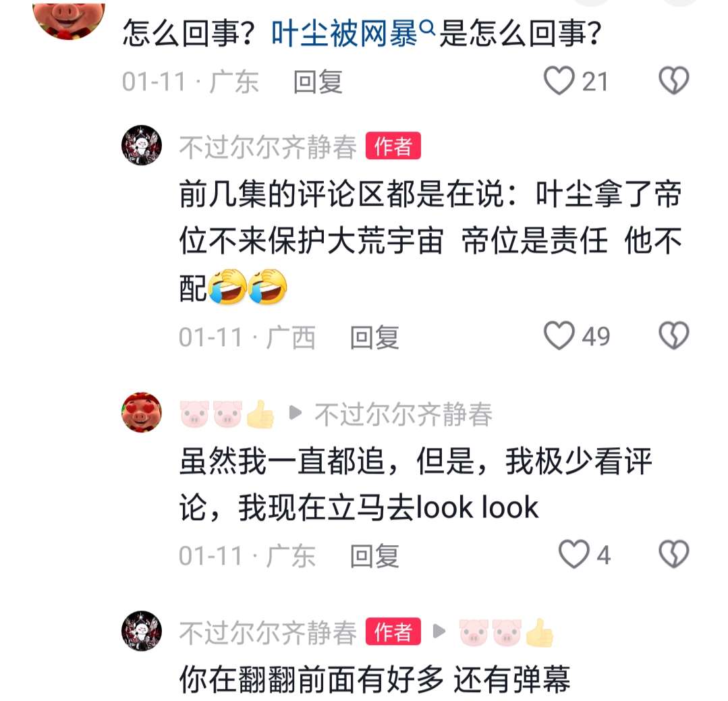728x701 pixels.
Task: Tap the 作者 badge on the bottom reply
Action: coord(393,632)
